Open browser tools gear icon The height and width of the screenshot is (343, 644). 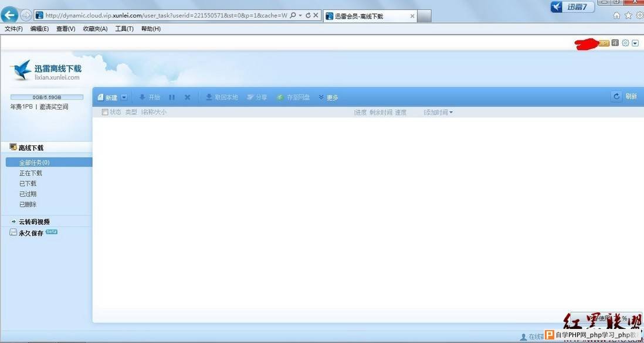click(639, 16)
